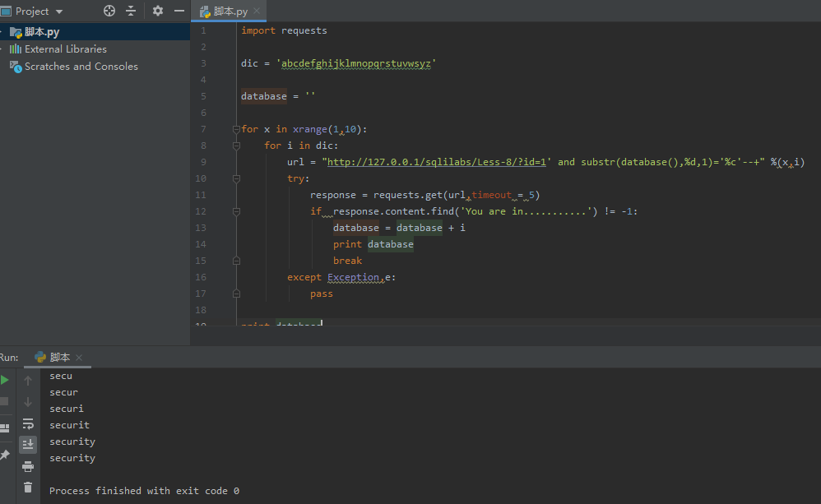
Task: Toggle soft-wrap in Run console
Action: [28, 423]
